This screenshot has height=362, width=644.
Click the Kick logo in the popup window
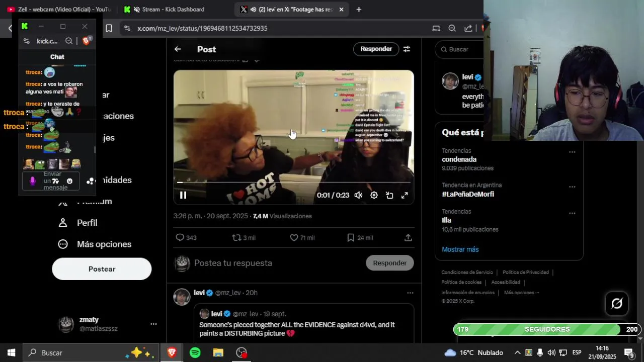[25, 26]
